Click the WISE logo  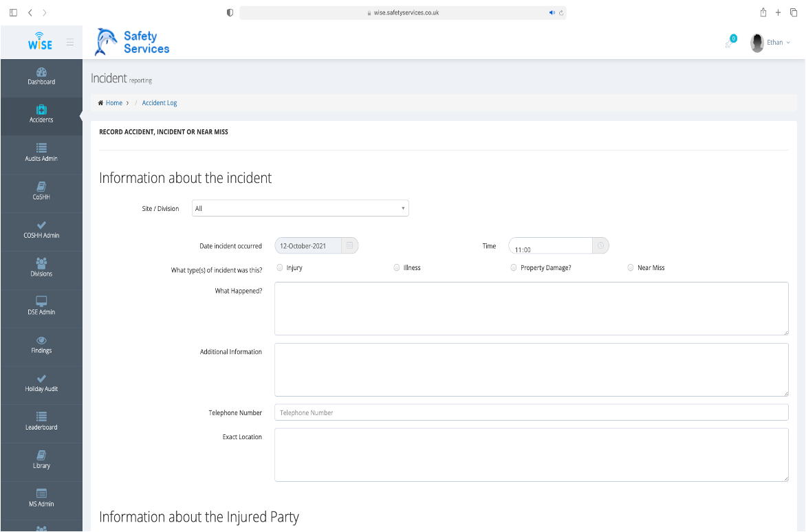[40, 41]
